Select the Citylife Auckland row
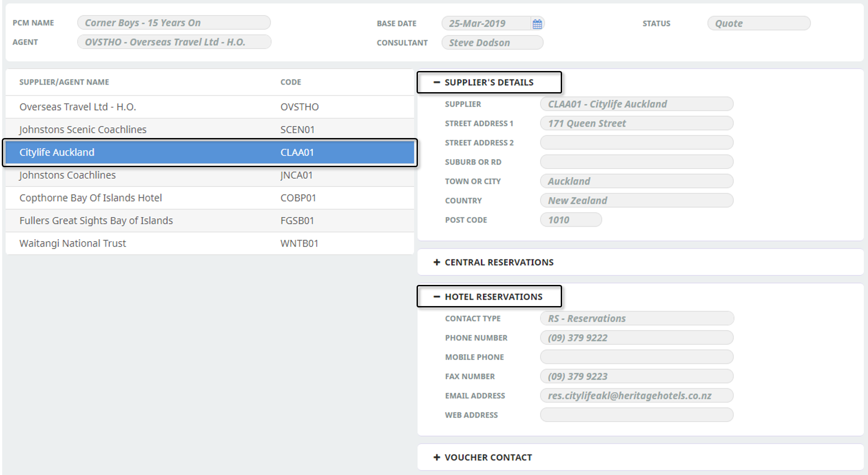This screenshot has height=475, width=868. coord(210,153)
